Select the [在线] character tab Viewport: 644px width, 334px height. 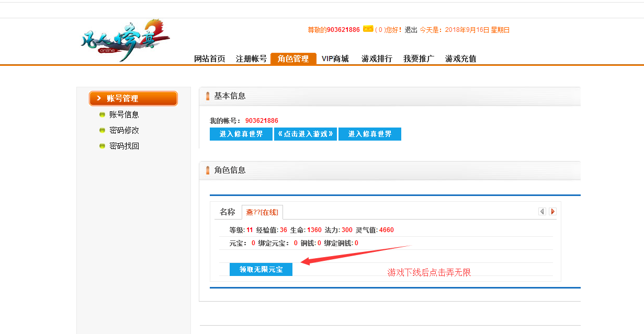262,212
